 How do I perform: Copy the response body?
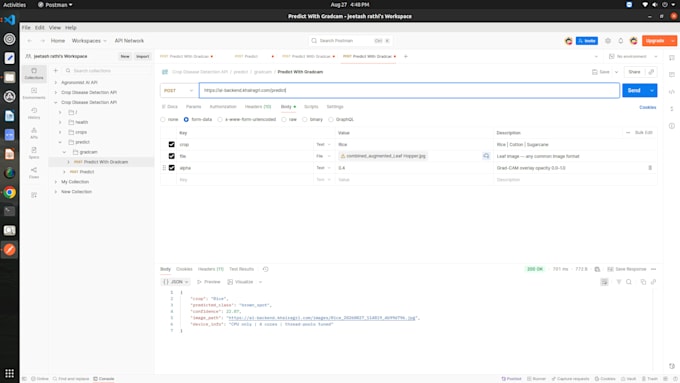(643, 282)
